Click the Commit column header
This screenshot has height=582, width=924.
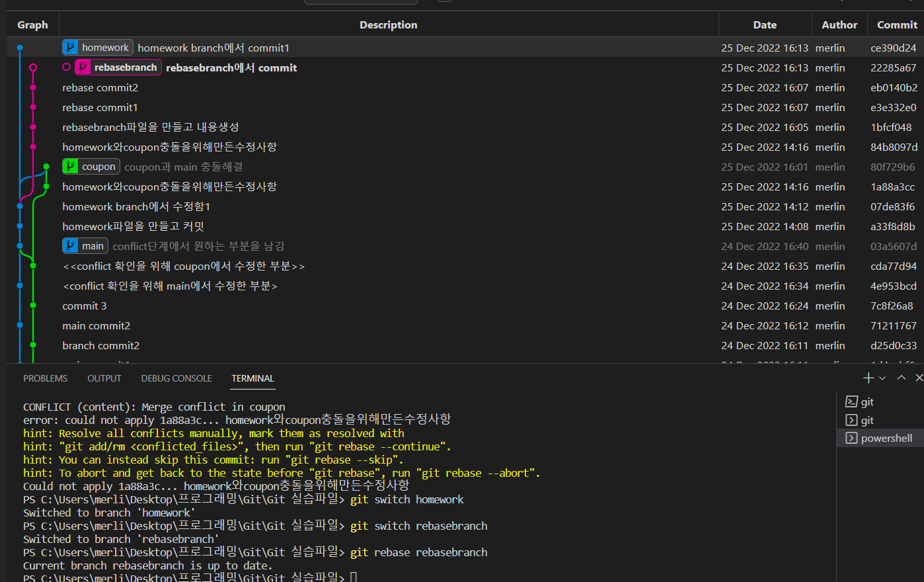tap(897, 24)
